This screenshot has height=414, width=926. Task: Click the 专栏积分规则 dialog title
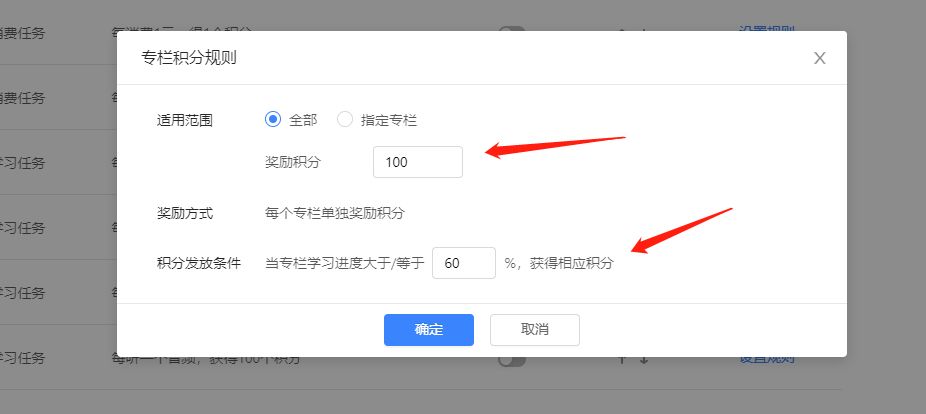coord(189,58)
